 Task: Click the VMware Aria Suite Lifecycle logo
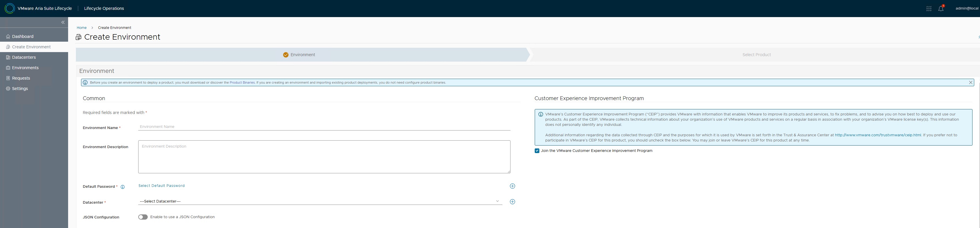coord(10,8)
